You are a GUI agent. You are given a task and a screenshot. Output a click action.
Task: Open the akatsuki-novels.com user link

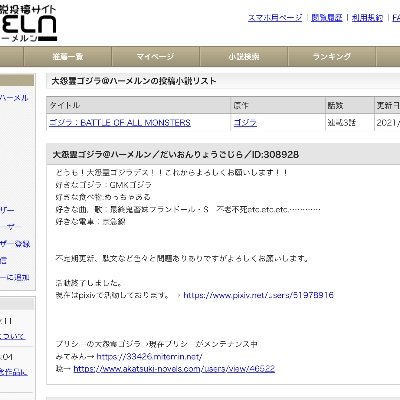pos(174,369)
